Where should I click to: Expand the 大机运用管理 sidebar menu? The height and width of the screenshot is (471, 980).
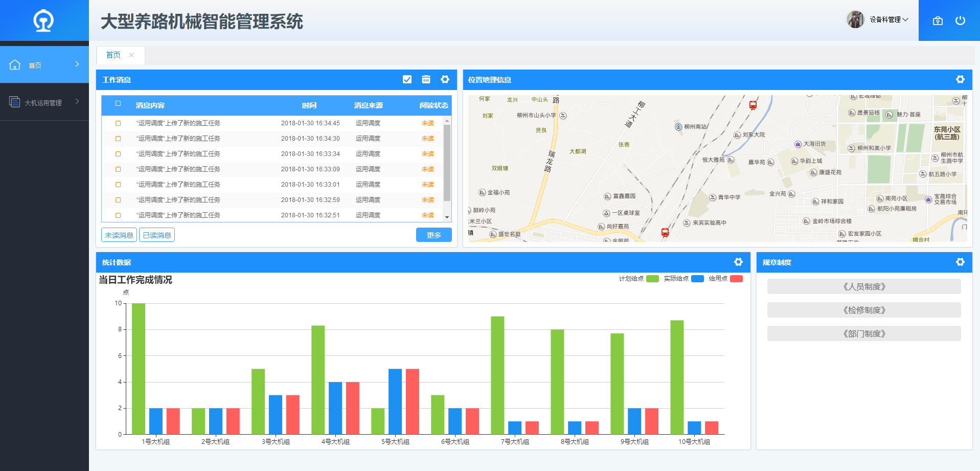click(44, 102)
